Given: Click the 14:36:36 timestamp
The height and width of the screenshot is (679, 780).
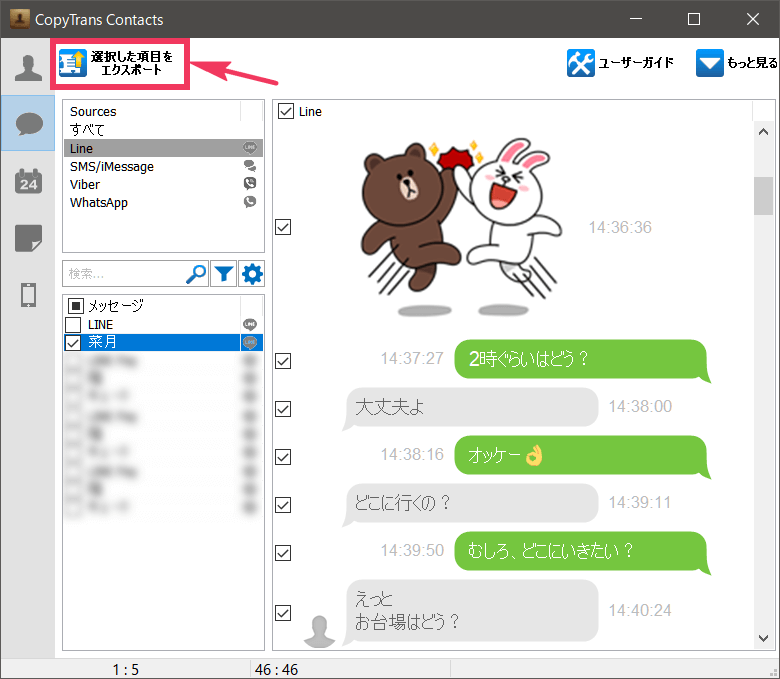Looking at the screenshot, I should click(x=620, y=227).
